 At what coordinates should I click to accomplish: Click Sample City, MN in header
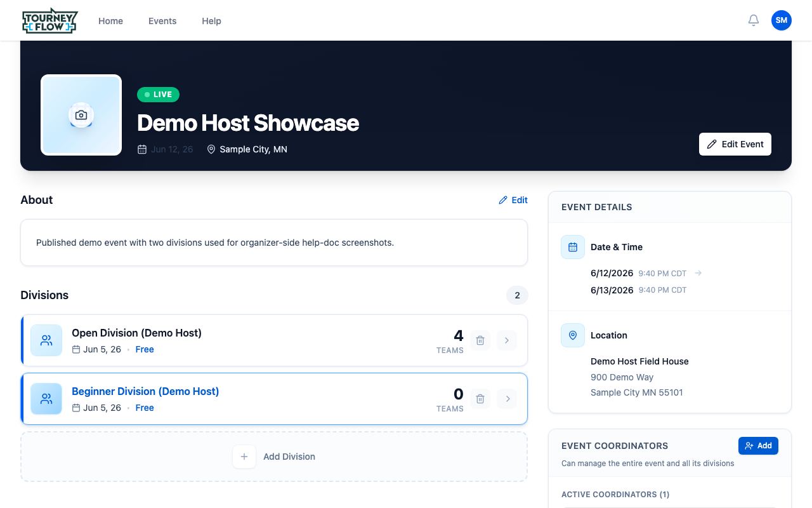pos(253,149)
